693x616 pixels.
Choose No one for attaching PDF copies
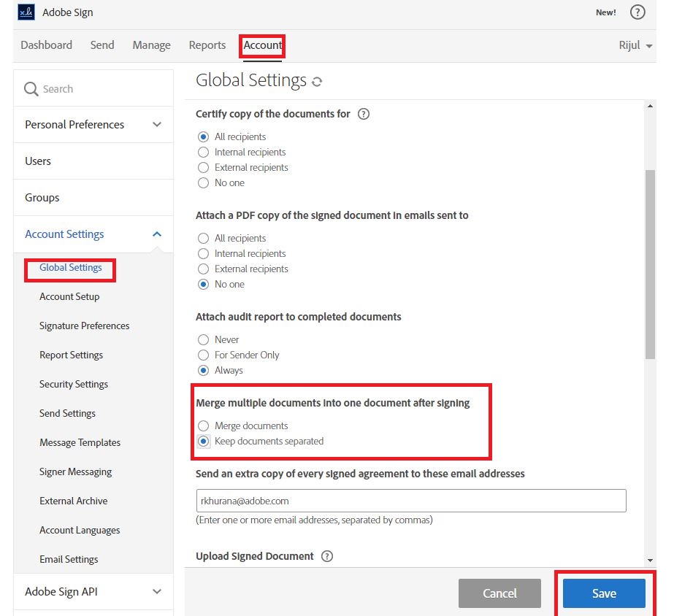click(203, 284)
